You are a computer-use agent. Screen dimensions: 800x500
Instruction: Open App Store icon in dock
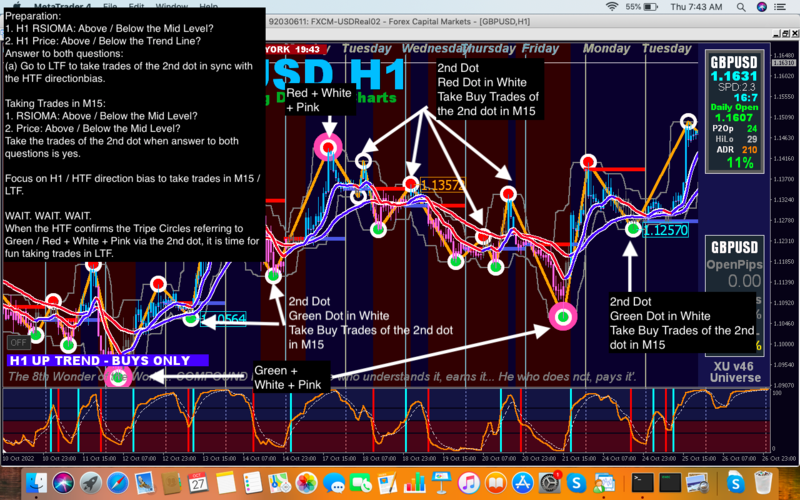pyautogui.click(x=522, y=482)
